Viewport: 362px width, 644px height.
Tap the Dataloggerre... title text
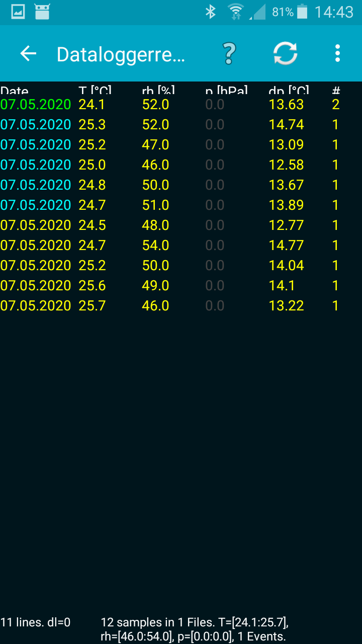coord(121,54)
